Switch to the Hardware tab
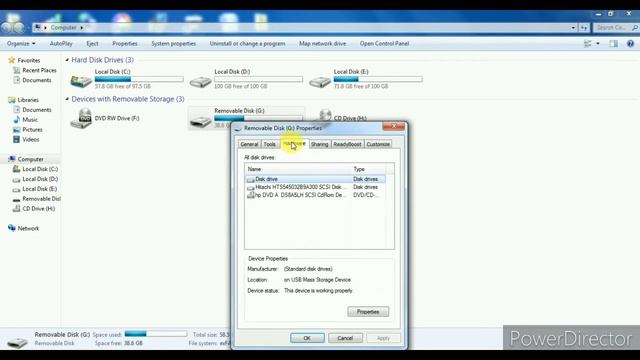This screenshot has width=640, height=360. point(294,144)
